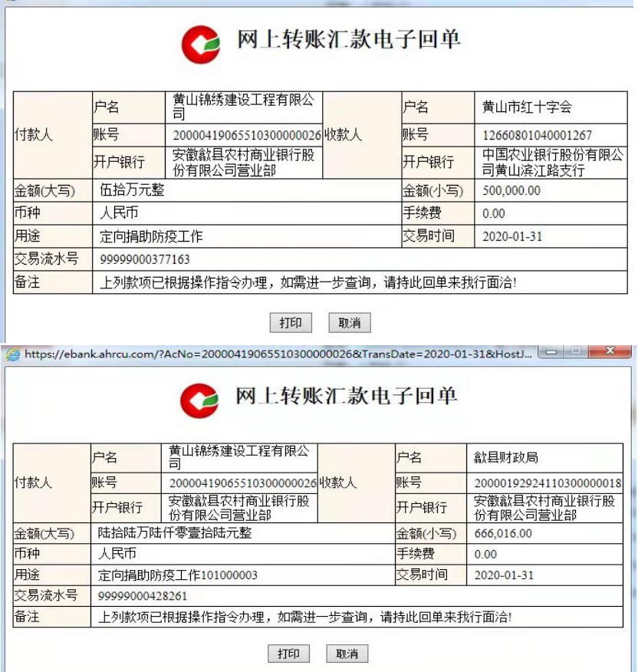Click the upper receipt title 网上转账汇款电子回单
638x672 pixels.
(348, 40)
